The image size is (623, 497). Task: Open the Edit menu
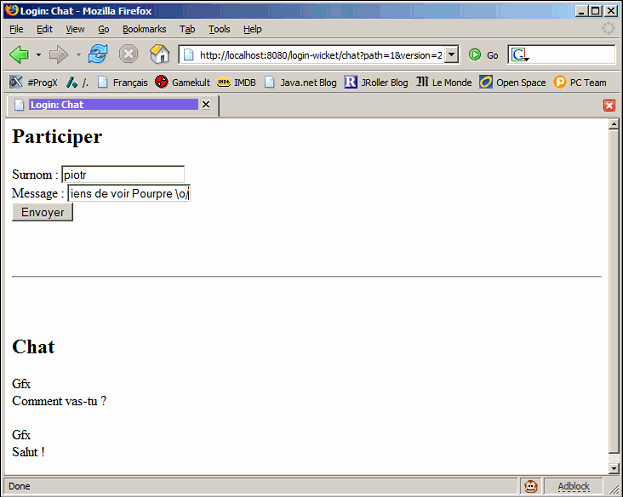coord(44,29)
